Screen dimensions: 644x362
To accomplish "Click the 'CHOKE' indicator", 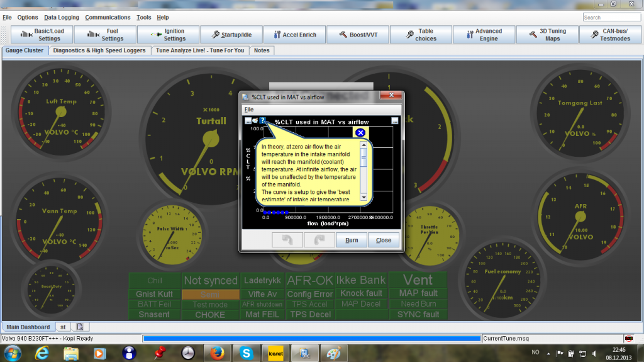I will click(210, 315).
